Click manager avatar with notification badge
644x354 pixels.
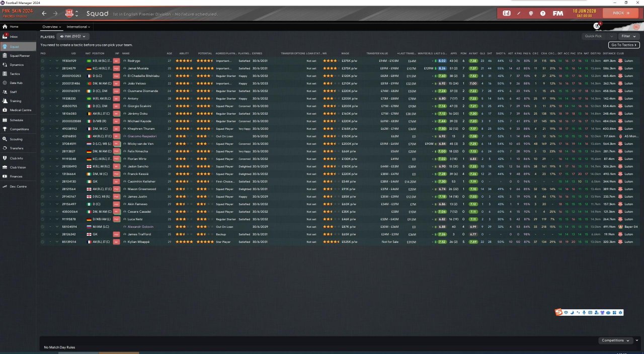[597, 25]
